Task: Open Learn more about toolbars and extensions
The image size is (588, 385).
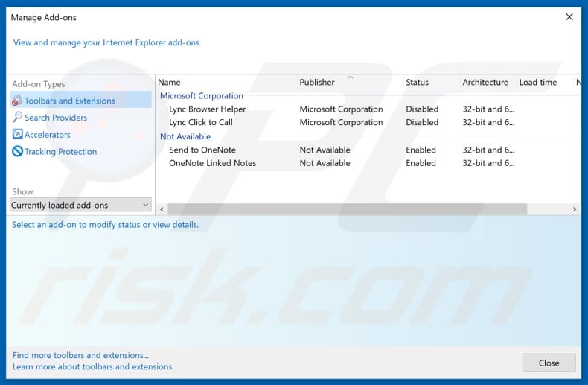Action: pos(92,366)
